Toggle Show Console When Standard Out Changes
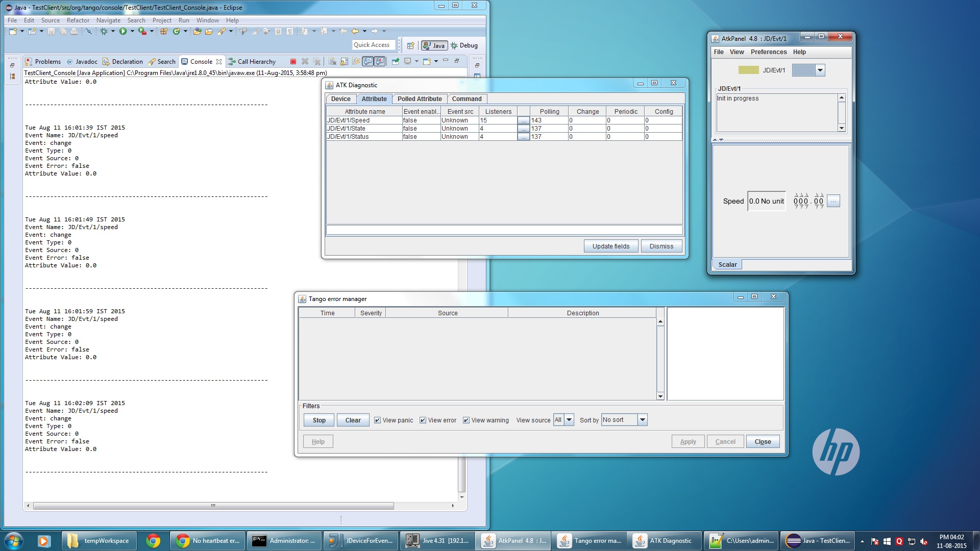 pyautogui.click(x=368, y=61)
